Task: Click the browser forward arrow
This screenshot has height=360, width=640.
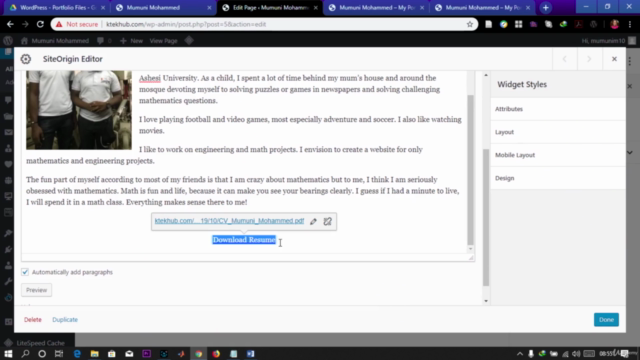Action: point(25,24)
